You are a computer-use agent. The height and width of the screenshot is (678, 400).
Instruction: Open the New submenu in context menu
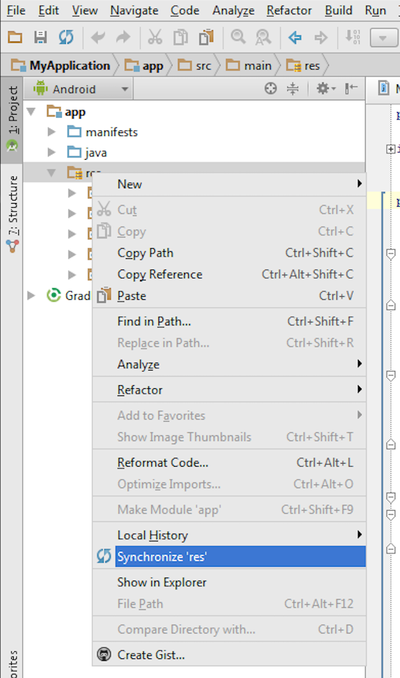[229, 184]
